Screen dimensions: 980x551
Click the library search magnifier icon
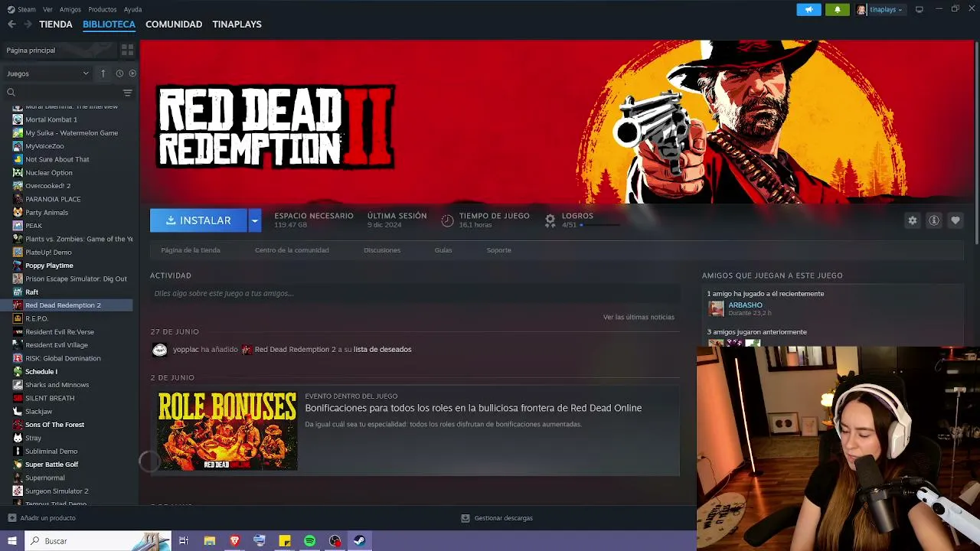(11, 93)
